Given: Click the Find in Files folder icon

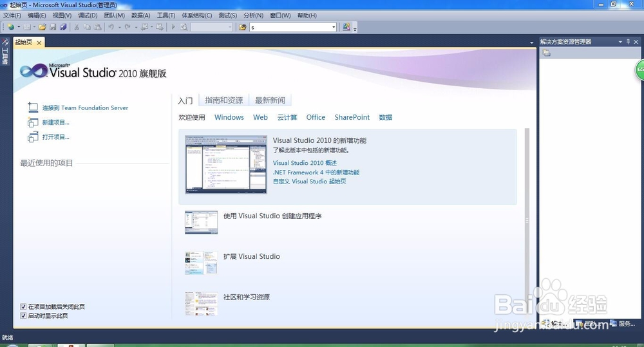Looking at the screenshot, I should click(243, 27).
